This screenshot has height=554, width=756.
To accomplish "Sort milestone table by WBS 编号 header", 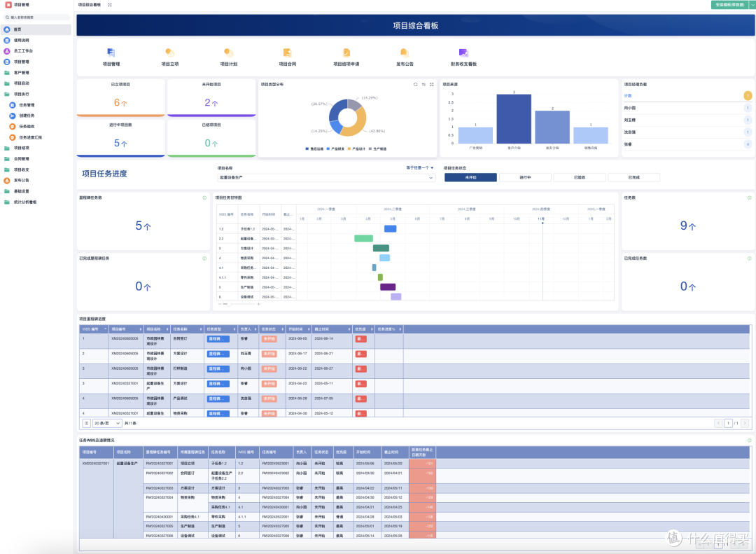I will click(94, 329).
